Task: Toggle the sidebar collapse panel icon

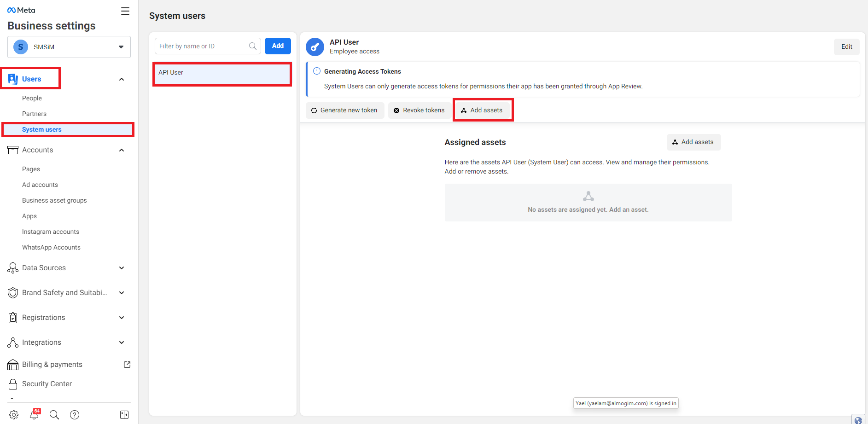Action: click(x=124, y=415)
